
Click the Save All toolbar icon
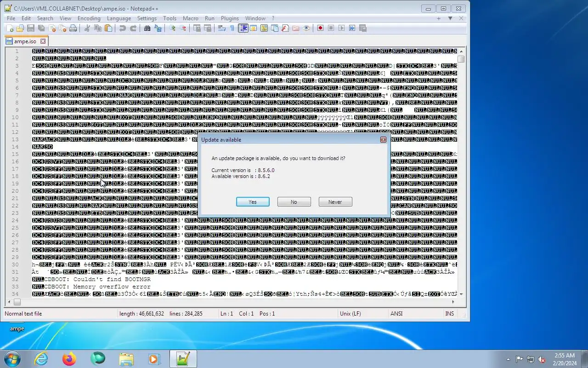(41, 28)
